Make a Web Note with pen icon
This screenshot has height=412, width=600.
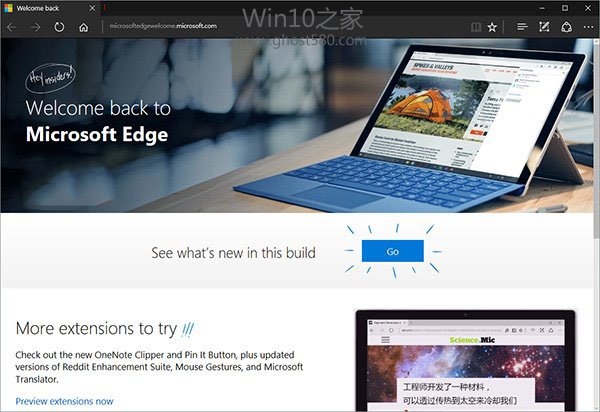pyautogui.click(x=544, y=27)
